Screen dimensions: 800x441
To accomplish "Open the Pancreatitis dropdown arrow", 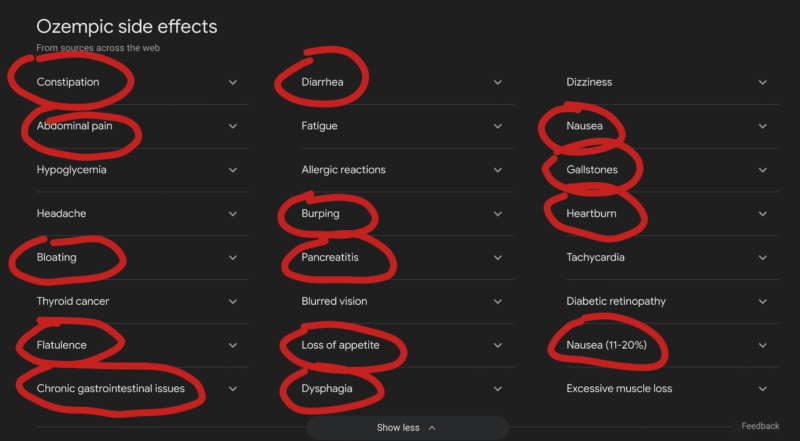I will [x=497, y=257].
